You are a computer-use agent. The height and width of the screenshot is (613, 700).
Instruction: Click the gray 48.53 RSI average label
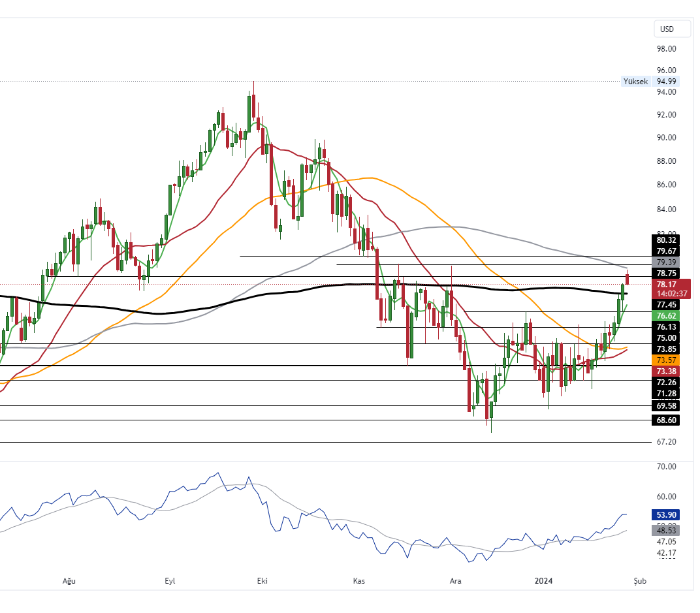pyautogui.click(x=666, y=530)
